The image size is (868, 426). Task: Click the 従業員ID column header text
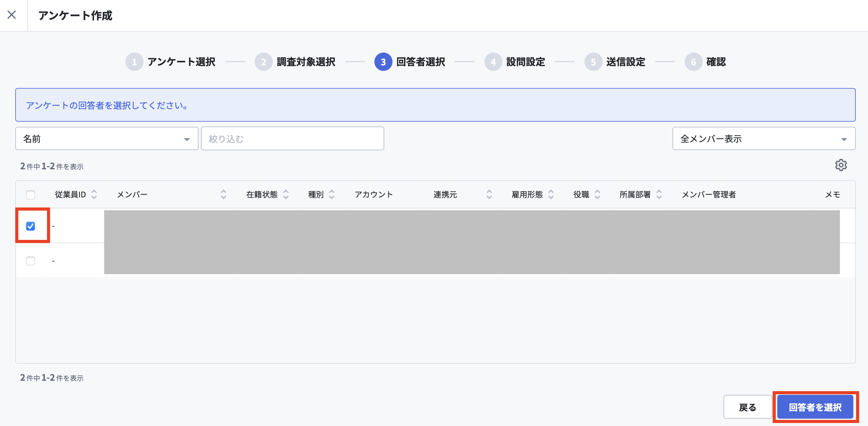click(x=71, y=194)
